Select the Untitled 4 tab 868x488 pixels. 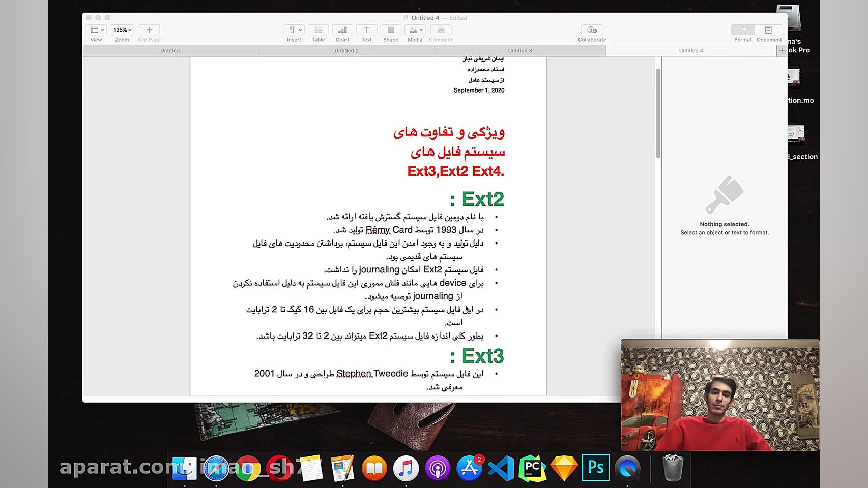(691, 51)
